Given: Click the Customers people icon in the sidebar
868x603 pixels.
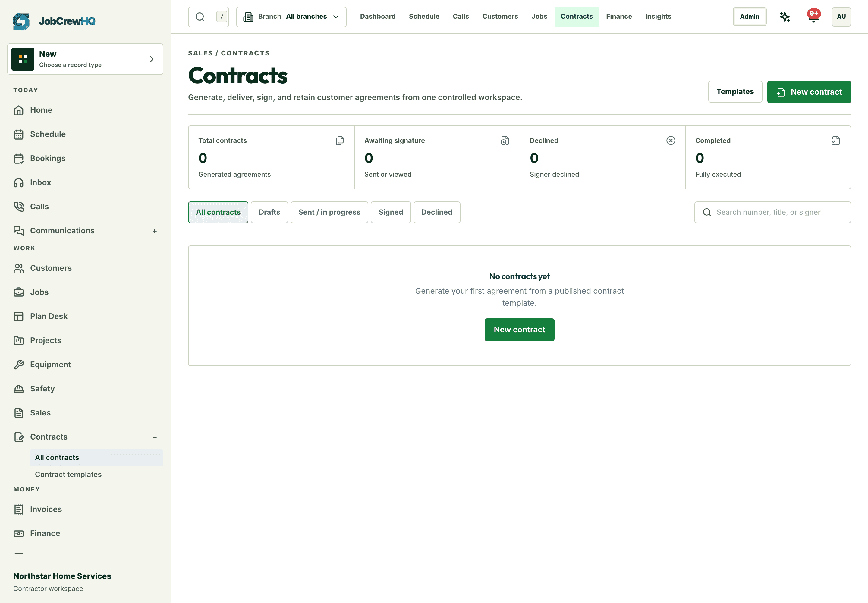Looking at the screenshot, I should (18, 268).
